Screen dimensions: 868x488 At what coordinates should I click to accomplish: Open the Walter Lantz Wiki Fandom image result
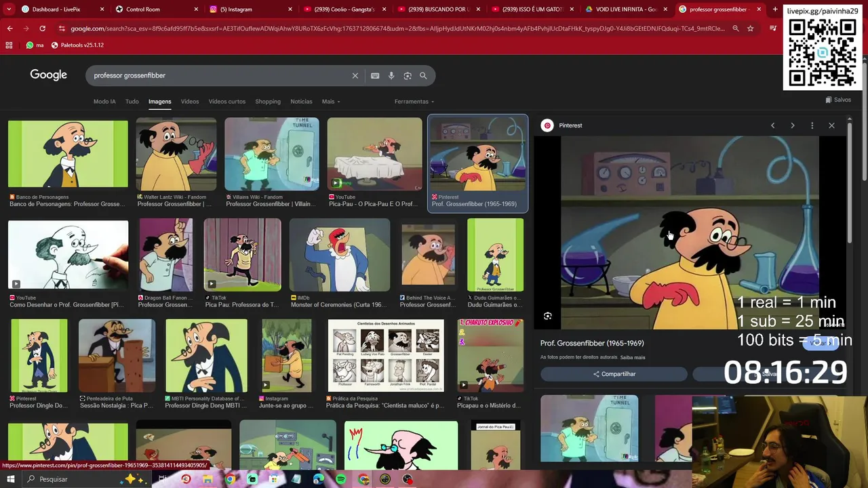click(x=176, y=154)
